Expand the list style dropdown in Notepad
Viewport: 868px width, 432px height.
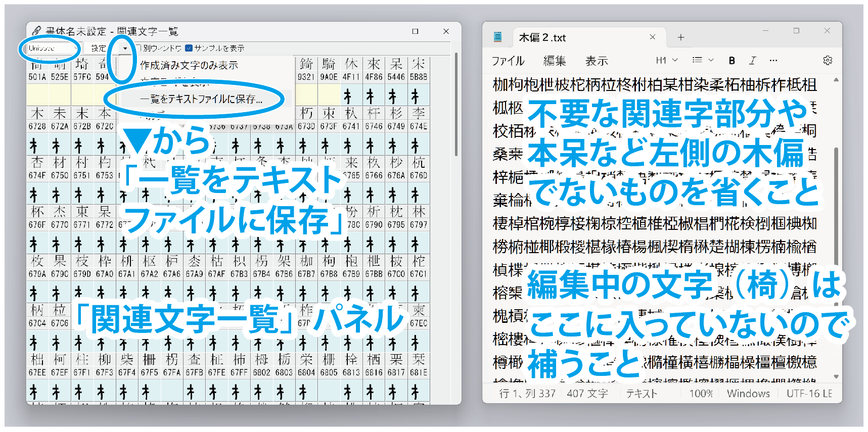703,60
